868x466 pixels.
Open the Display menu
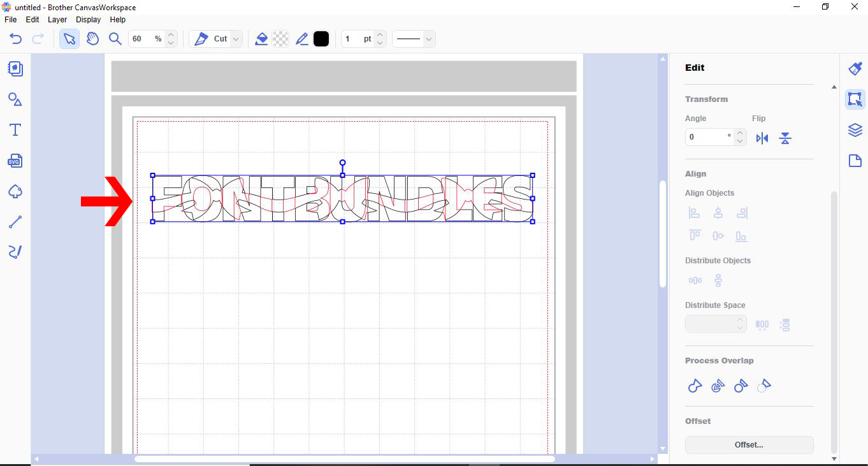pos(88,20)
